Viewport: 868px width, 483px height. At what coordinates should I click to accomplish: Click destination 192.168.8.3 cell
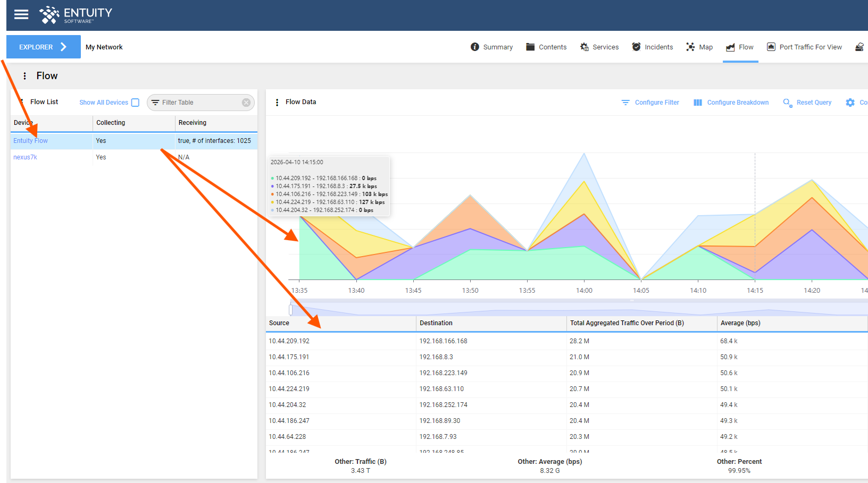491,357
